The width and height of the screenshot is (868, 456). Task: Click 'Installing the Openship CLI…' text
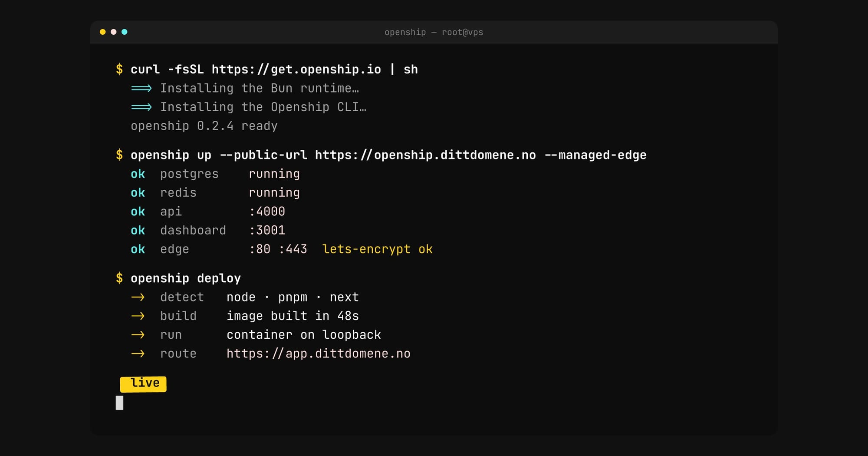(263, 107)
